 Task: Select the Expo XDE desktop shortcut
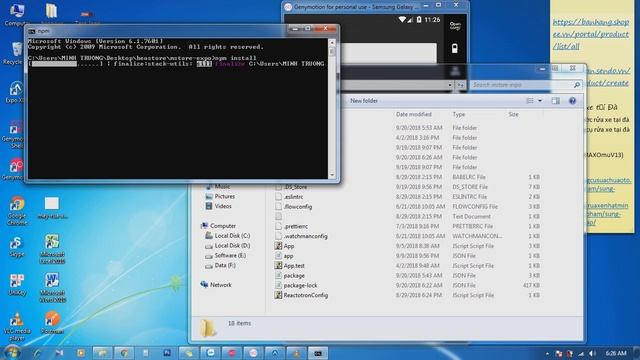(16, 92)
